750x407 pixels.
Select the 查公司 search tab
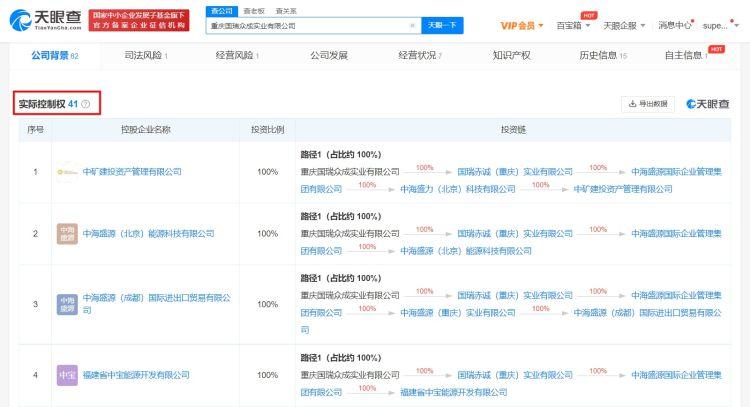point(222,11)
